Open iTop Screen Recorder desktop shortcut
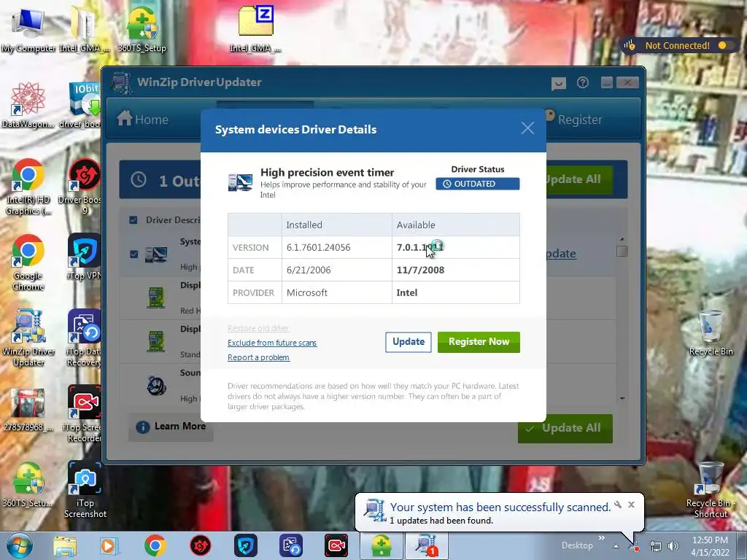The height and width of the screenshot is (560, 747). 84,414
